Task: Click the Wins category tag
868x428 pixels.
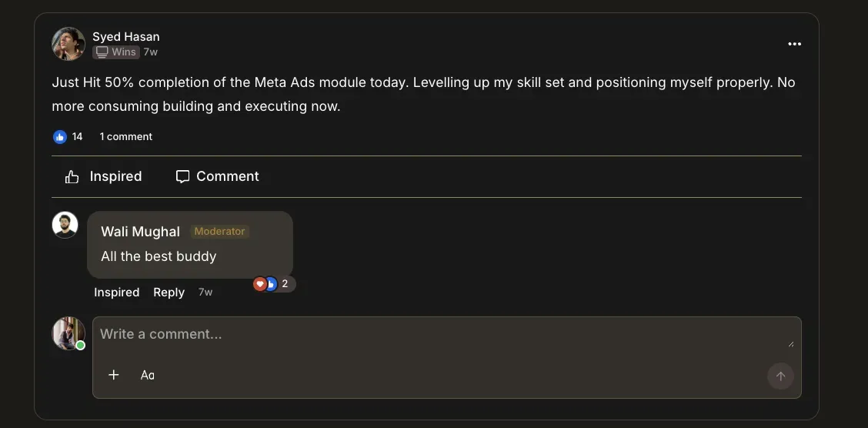Action: (116, 52)
